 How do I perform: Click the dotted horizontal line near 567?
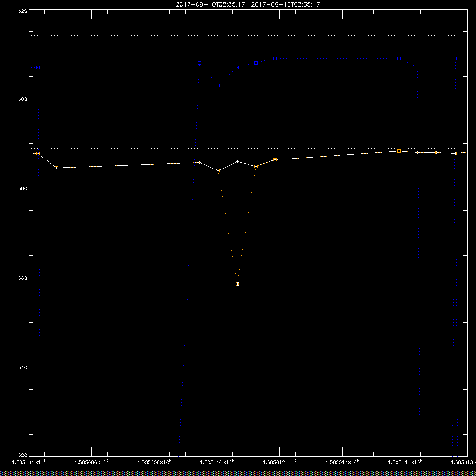point(248,247)
